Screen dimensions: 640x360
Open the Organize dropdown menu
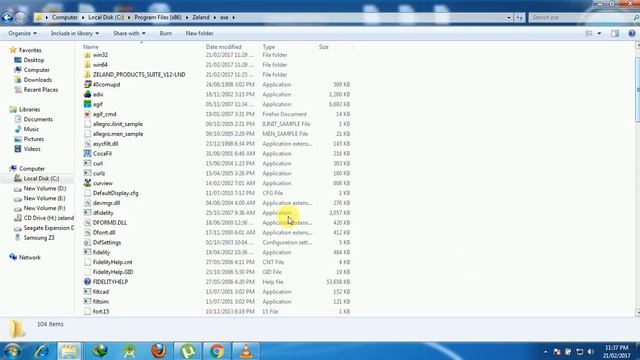click(22, 33)
